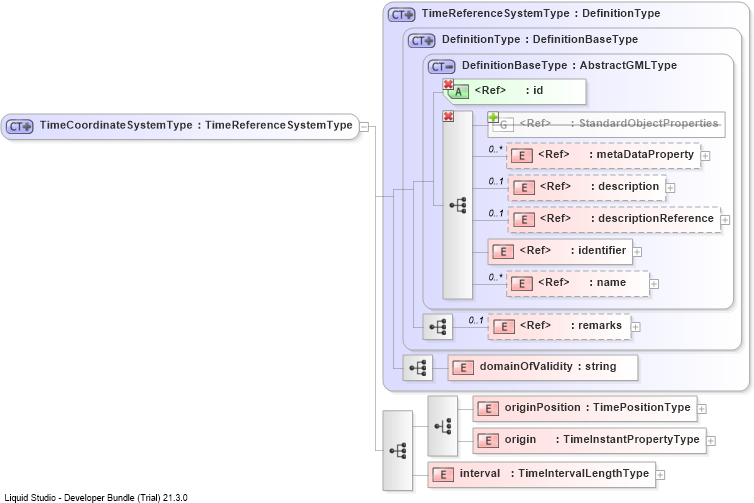Viewport: 754px width, 503px height.
Task: Click the CT icon of DefinitionType
Action: [422, 41]
